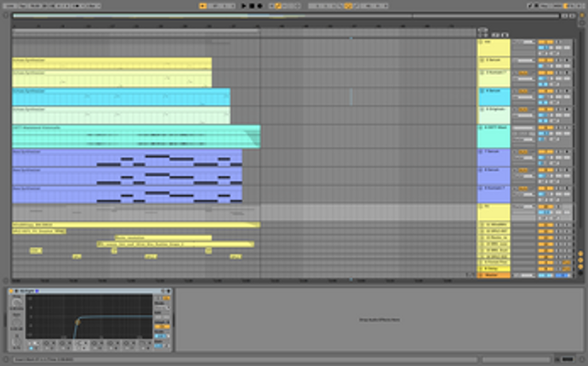The image size is (588, 366).
Task: Toggle the Computer MIDI Keyboard icon
Action: pyautogui.click(x=536, y=6)
